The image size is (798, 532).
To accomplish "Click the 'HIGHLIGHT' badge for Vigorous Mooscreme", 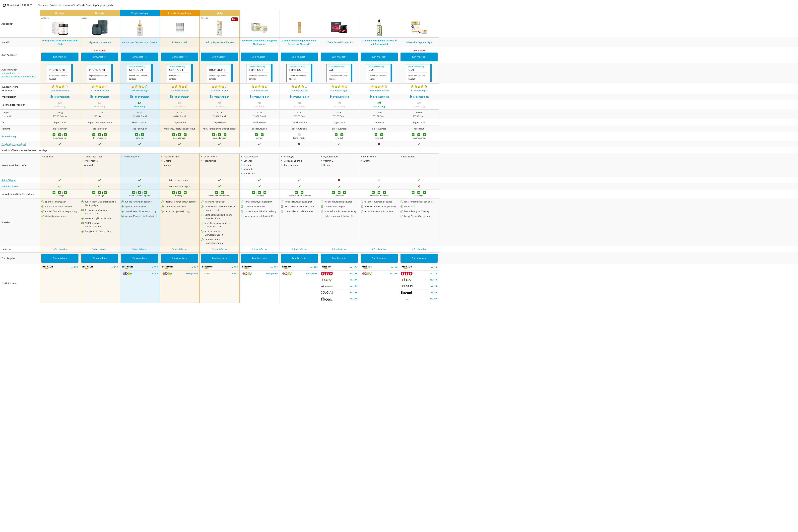I will coord(100,73).
